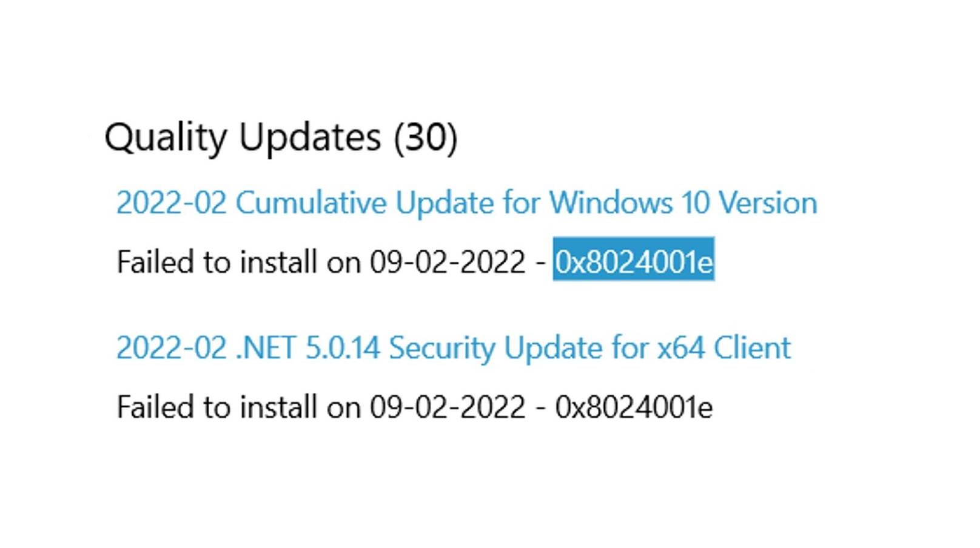Click the unhighlighted 0x8024001e code under .NET update
The height and width of the screenshot is (548, 980).
tap(634, 407)
